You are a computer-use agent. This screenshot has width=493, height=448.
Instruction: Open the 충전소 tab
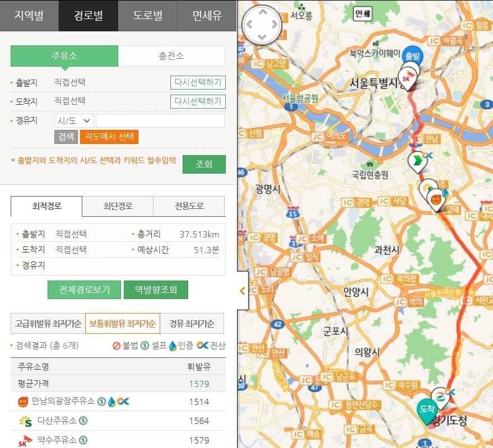[172, 55]
